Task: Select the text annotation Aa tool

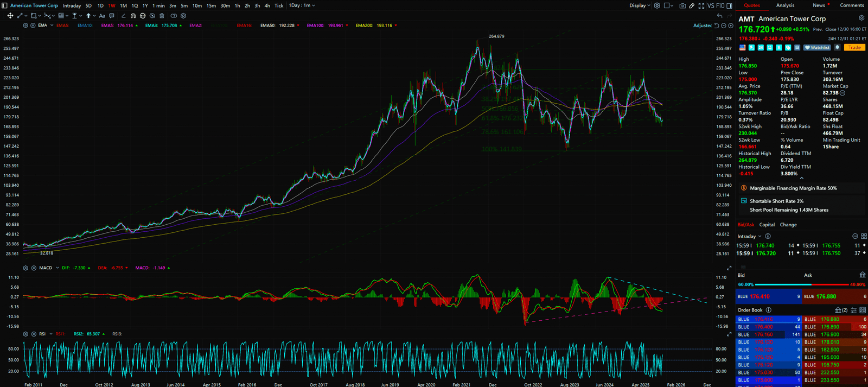Action: click(x=101, y=16)
